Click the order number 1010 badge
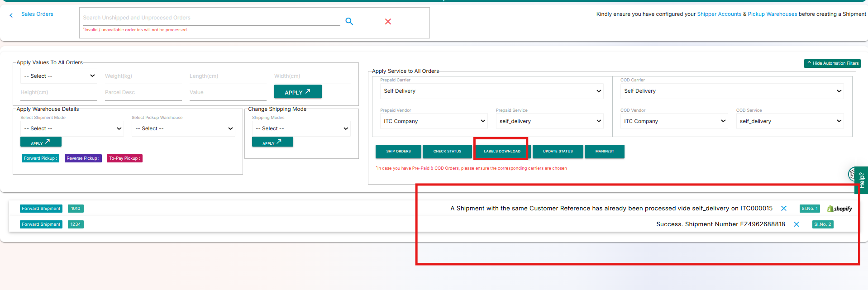The image size is (868, 290). click(76, 209)
